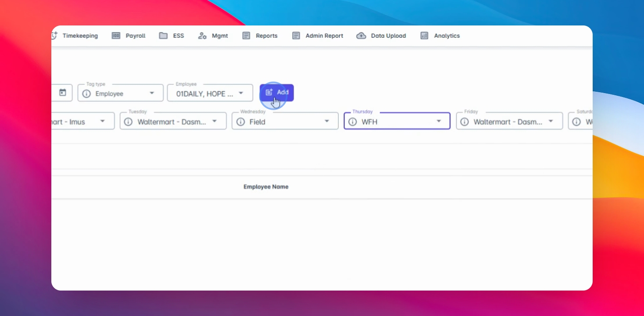This screenshot has width=644, height=316.
Task: Click the info icon in Wednesday field
Action: coord(240,122)
